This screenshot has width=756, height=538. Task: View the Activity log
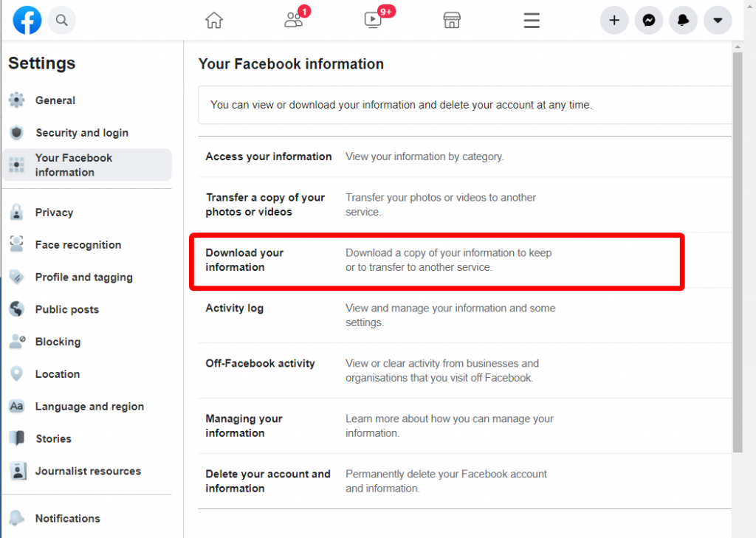coord(234,308)
